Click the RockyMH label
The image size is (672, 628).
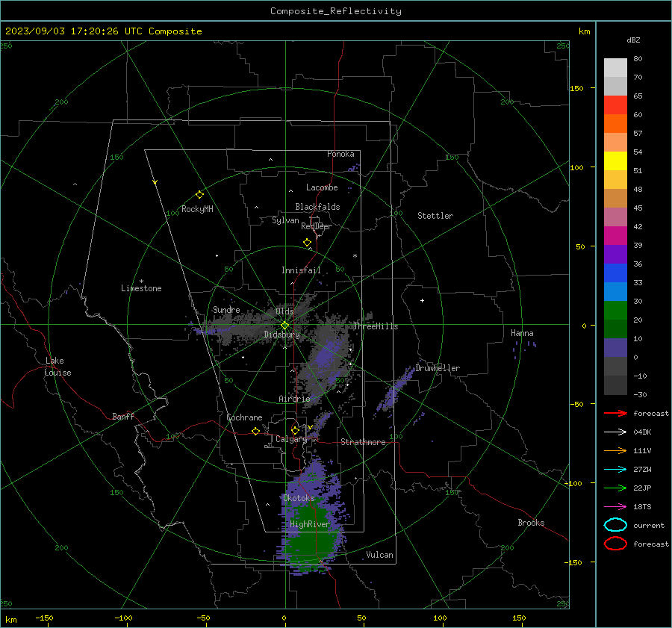click(x=197, y=209)
